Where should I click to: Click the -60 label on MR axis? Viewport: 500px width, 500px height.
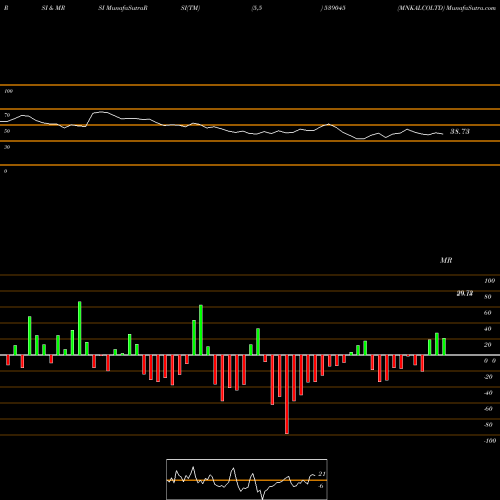pyautogui.click(x=488, y=409)
